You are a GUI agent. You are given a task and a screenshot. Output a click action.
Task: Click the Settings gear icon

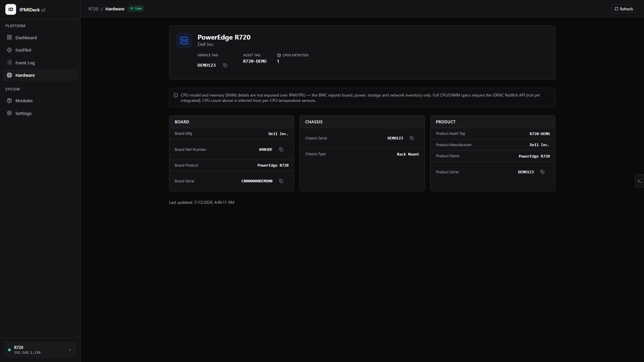tap(9, 113)
